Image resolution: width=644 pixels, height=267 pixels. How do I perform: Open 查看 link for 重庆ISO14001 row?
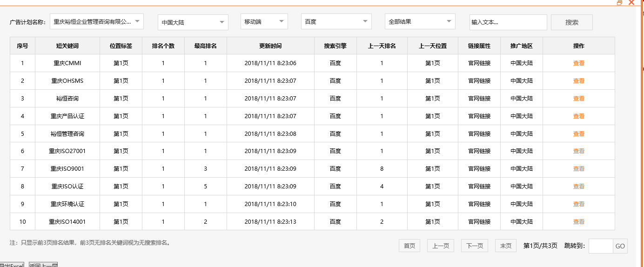tap(579, 222)
